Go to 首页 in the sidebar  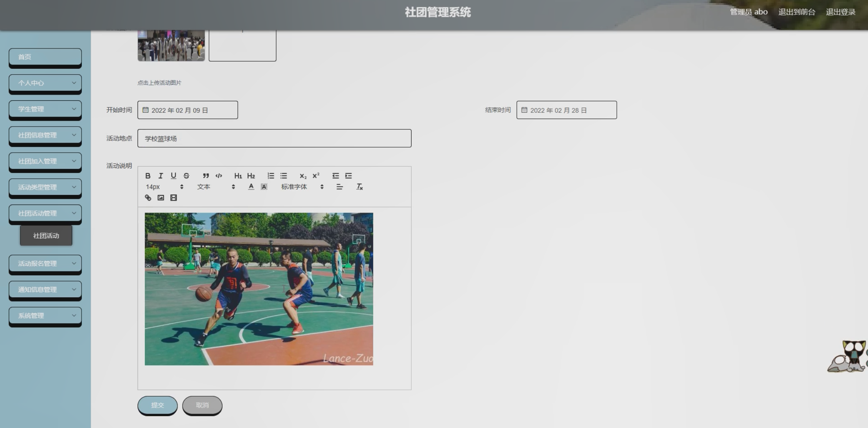click(x=45, y=57)
